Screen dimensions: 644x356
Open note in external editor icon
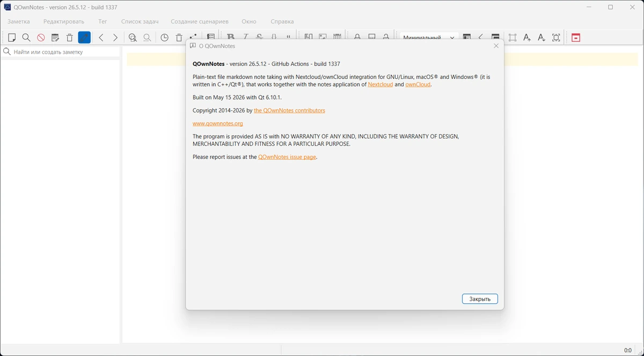[x=55, y=38]
